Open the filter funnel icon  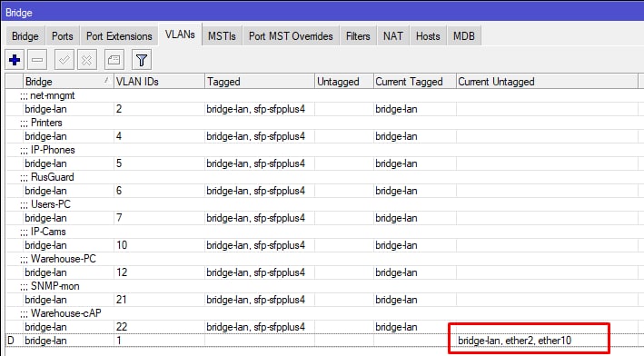[142, 60]
